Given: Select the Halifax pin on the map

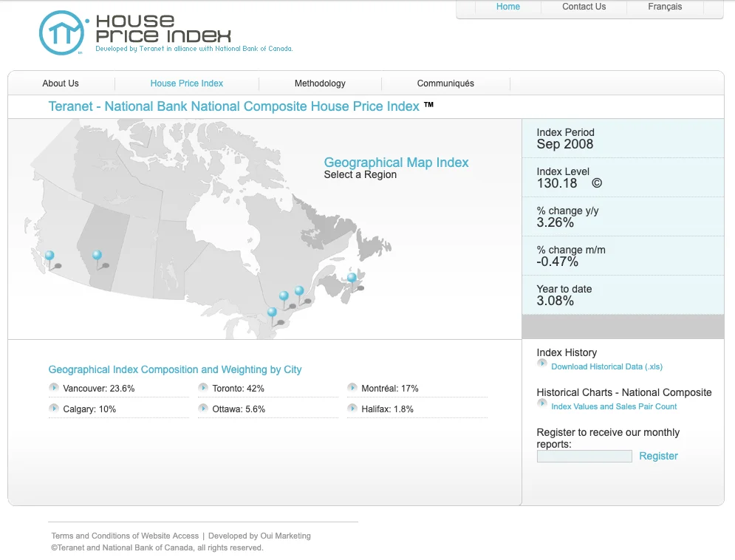Looking at the screenshot, I should pos(352,279).
